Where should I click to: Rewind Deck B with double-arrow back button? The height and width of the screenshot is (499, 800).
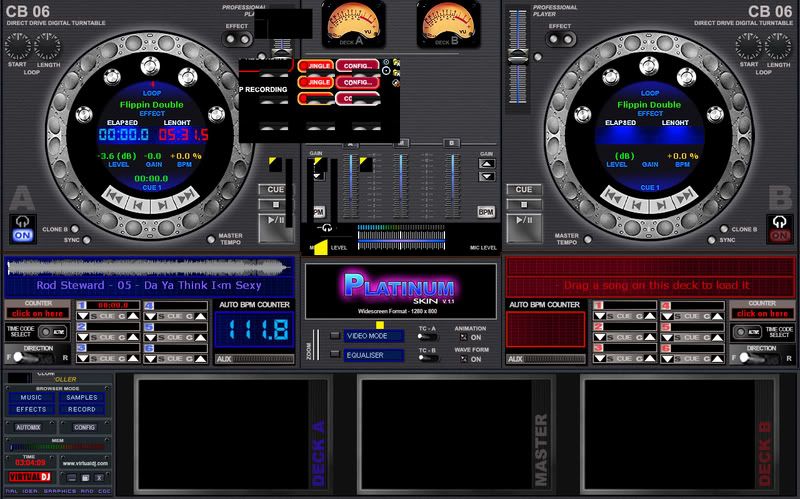(x=614, y=196)
